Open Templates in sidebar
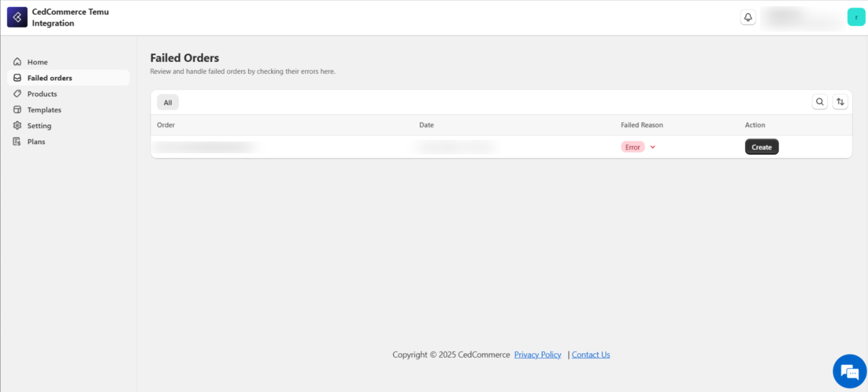The width and height of the screenshot is (868, 392). click(x=68, y=110)
